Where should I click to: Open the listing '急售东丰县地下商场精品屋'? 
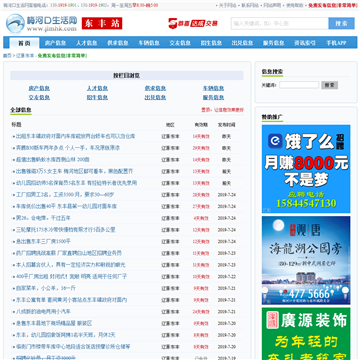click(x=54, y=323)
